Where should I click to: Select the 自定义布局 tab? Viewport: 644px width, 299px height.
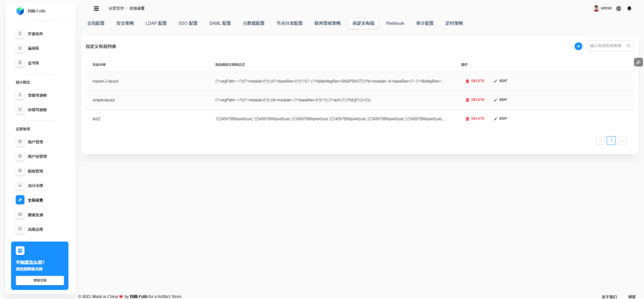(x=363, y=23)
